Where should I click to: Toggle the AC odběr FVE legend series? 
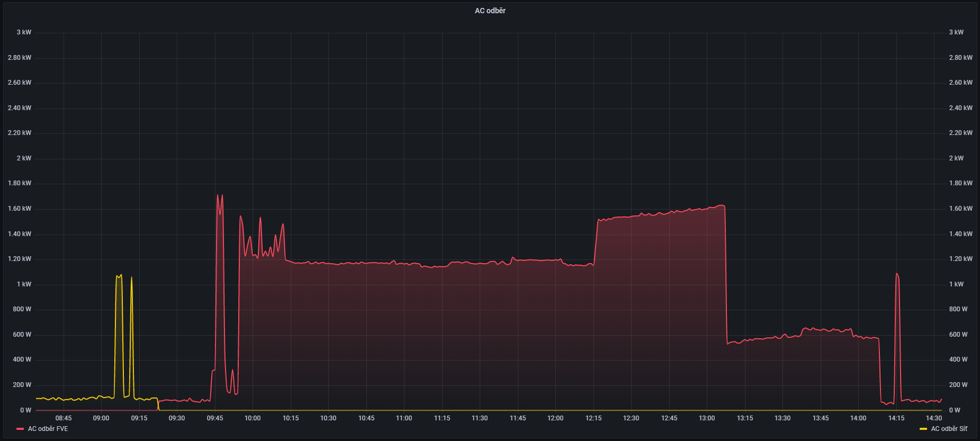(48, 429)
